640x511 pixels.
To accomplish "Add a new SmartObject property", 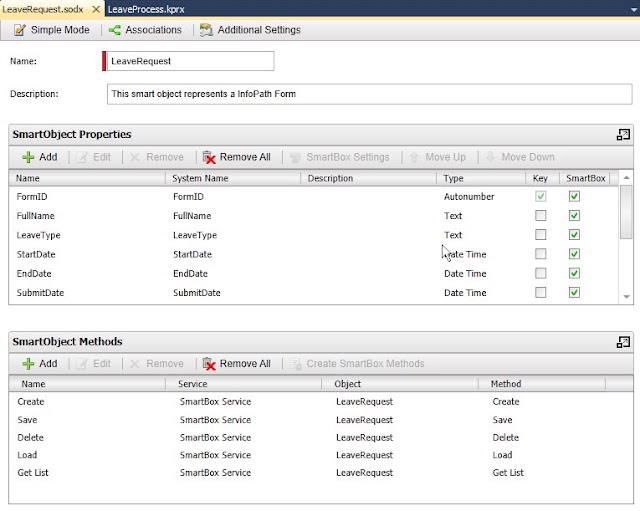I will [40, 157].
